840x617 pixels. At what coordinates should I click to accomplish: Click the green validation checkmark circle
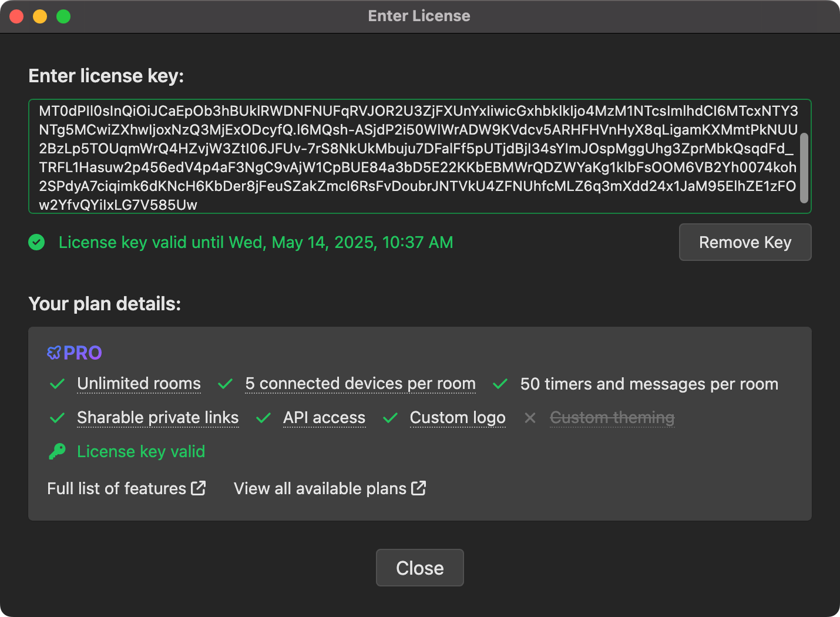(36, 242)
